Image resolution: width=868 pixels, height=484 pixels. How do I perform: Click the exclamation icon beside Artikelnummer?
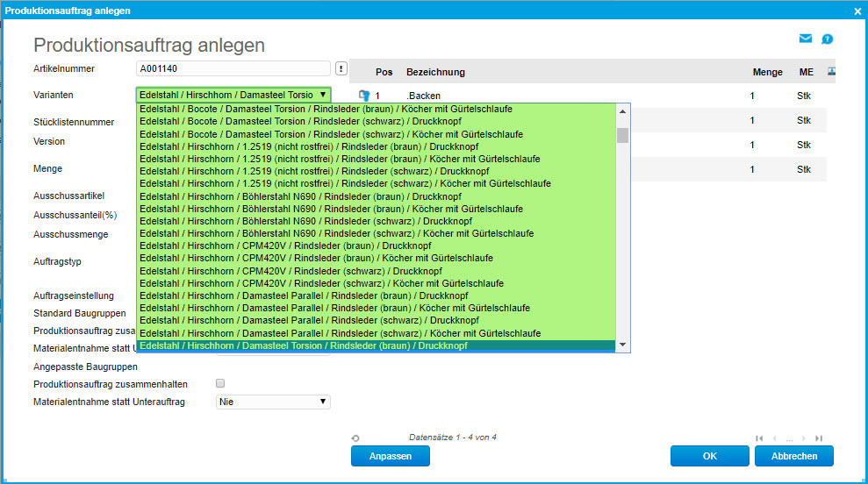coord(341,69)
